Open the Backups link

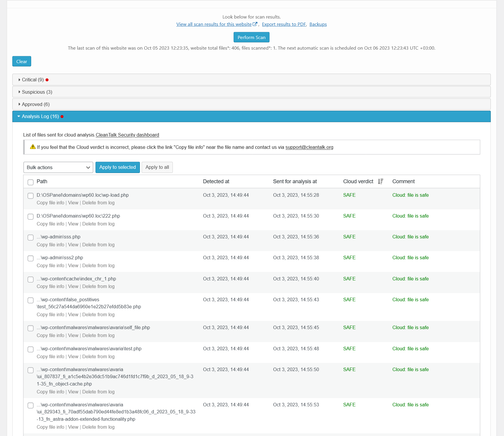318,24
